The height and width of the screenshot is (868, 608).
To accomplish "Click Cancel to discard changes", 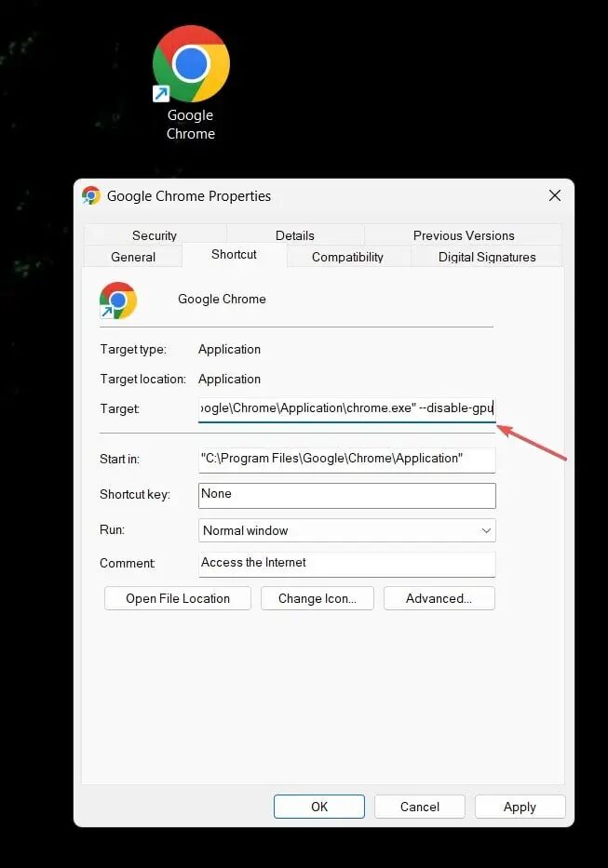I will click(420, 807).
